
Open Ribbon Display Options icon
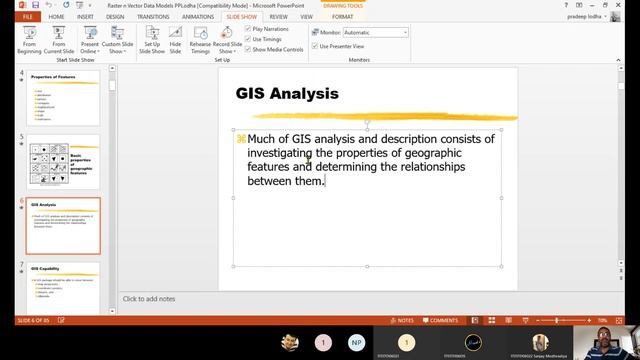[579, 5]
